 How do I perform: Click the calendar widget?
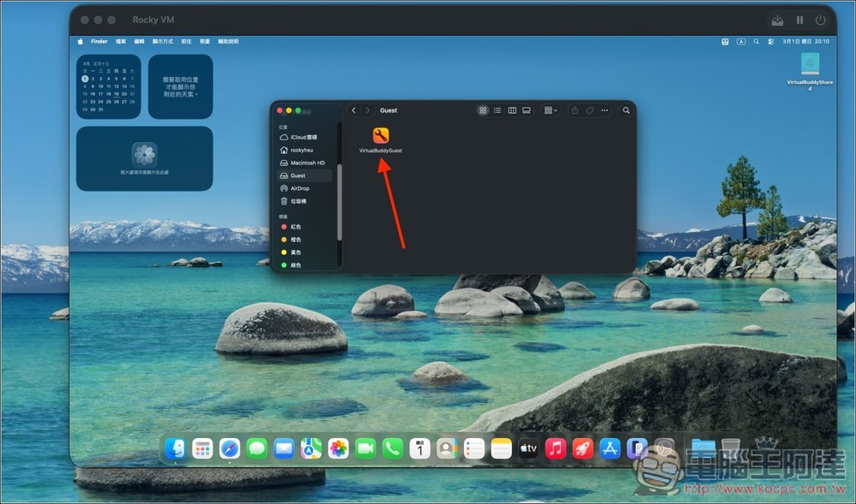(x=109, y=86)
